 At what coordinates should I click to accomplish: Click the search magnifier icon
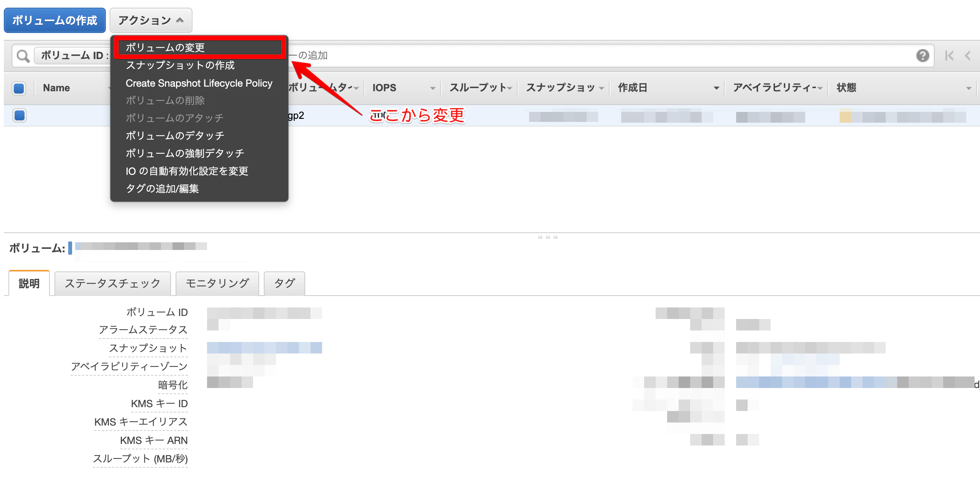[x=23, y=56]
